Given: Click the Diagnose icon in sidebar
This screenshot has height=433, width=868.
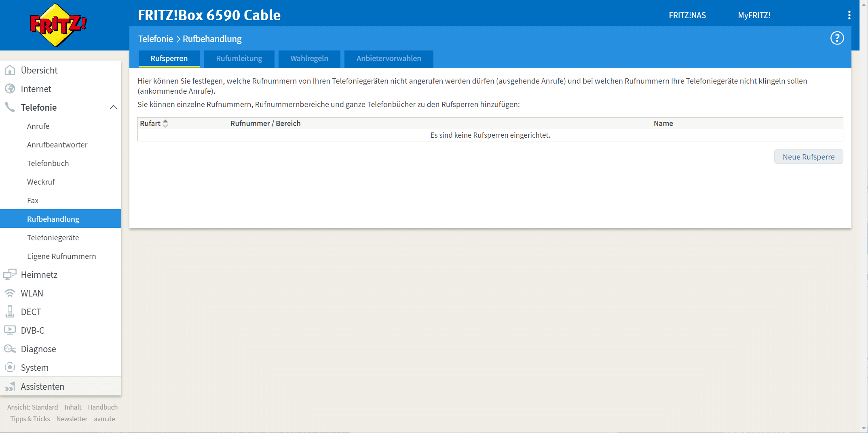Looking at the screenshot, I should (x=10, y=349).
